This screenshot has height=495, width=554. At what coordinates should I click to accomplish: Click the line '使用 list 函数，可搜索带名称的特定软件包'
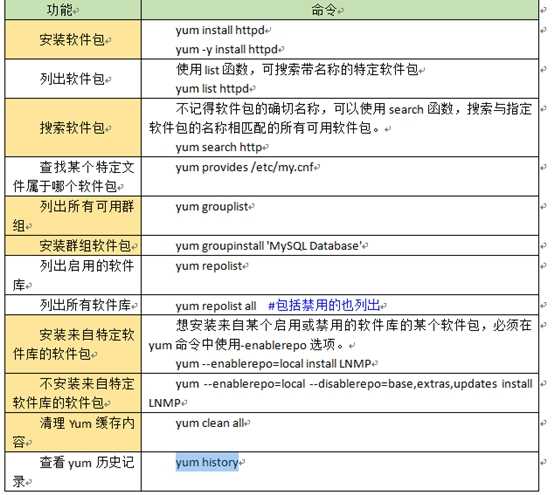point(297,70)
